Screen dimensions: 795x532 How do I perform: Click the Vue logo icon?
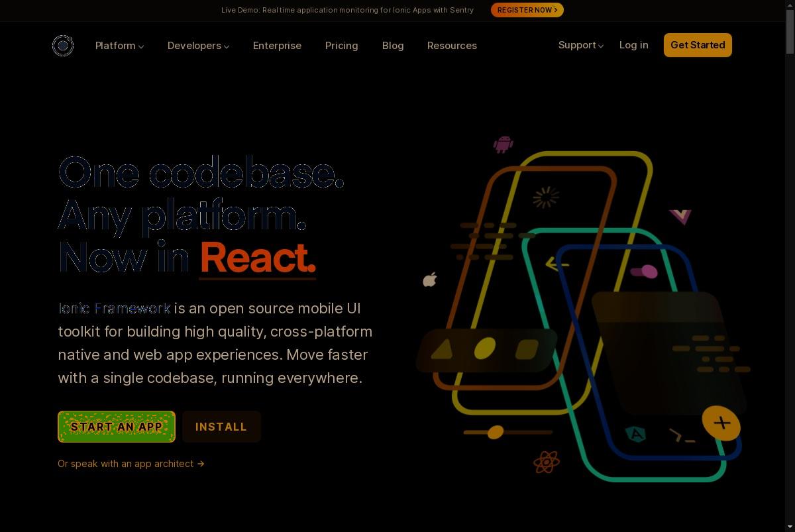pyautogui.click(x=680, y=217)
